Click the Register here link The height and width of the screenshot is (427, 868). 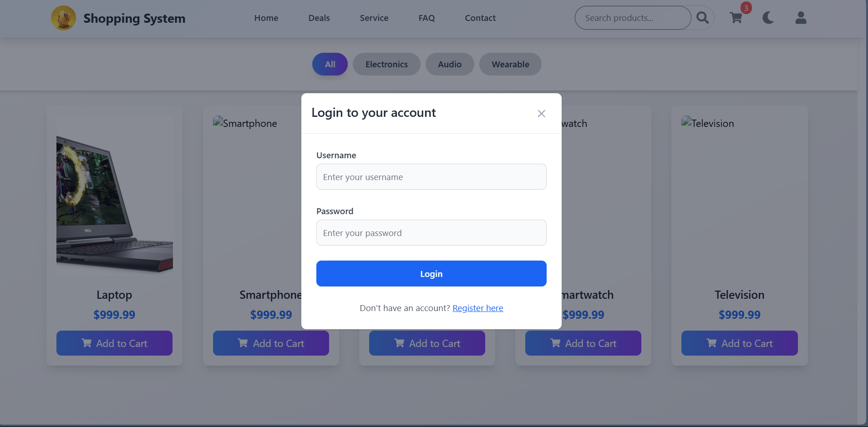tap(477, 308)
